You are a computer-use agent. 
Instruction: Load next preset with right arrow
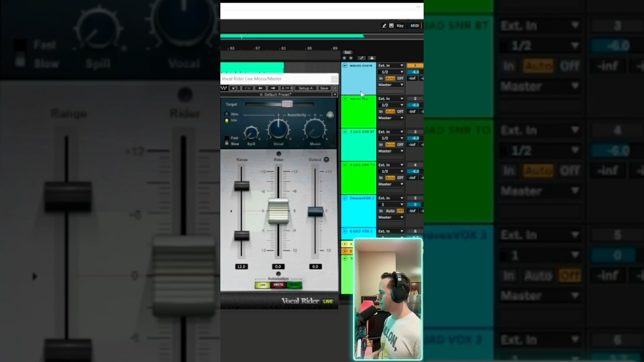click(x=273, y=88)
